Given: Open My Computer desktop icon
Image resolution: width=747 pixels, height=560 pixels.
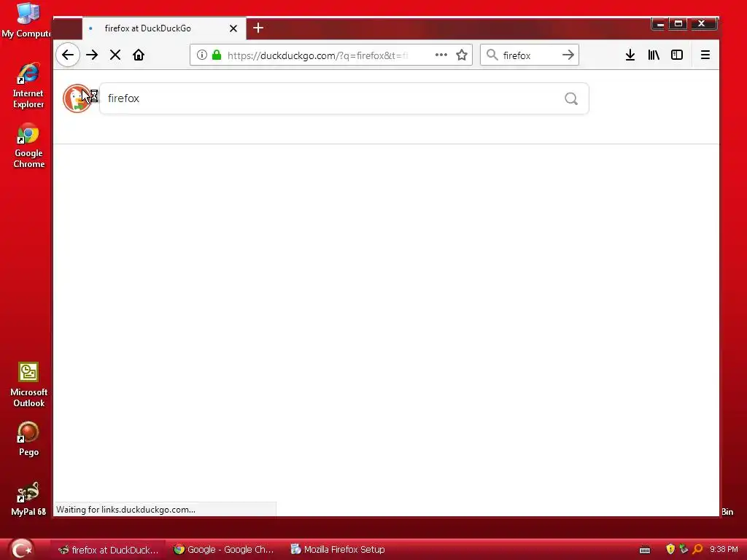Looking at the screenshot, I should [27, 20].
